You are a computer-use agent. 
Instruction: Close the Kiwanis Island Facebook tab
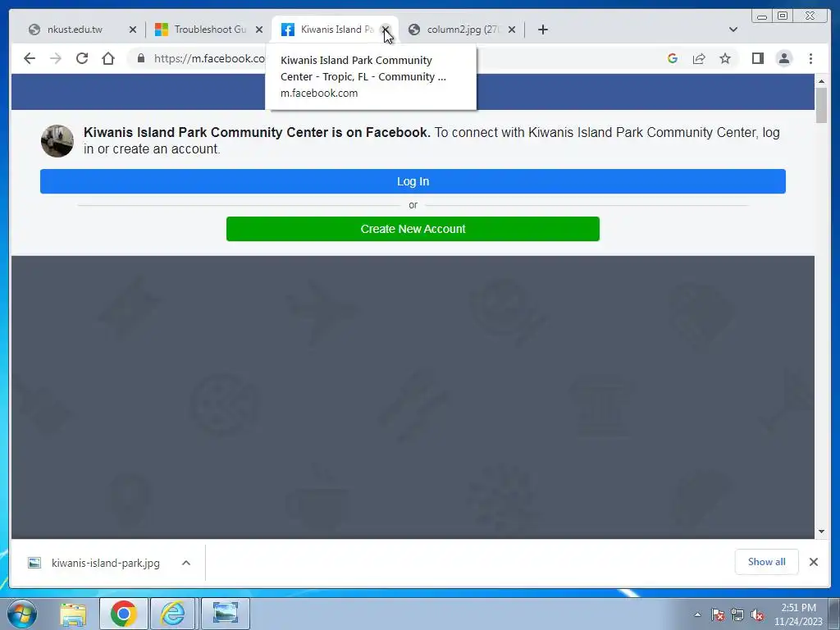[x=386, y=30]
